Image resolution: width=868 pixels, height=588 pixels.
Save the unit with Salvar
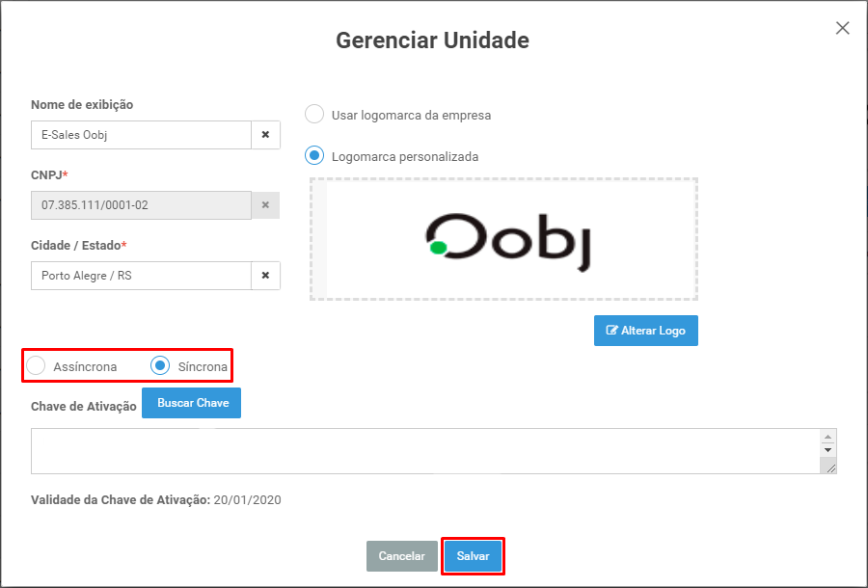pos(473,556)
